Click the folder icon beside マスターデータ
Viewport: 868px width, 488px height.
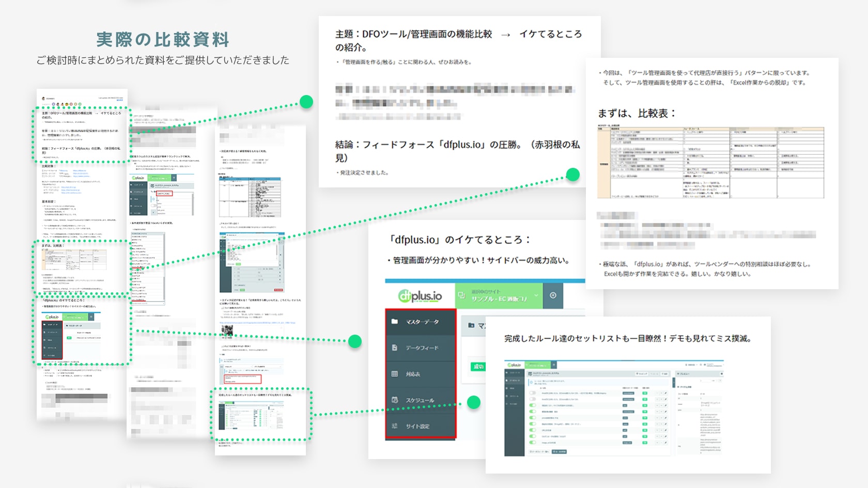click(x=395, y=321)
